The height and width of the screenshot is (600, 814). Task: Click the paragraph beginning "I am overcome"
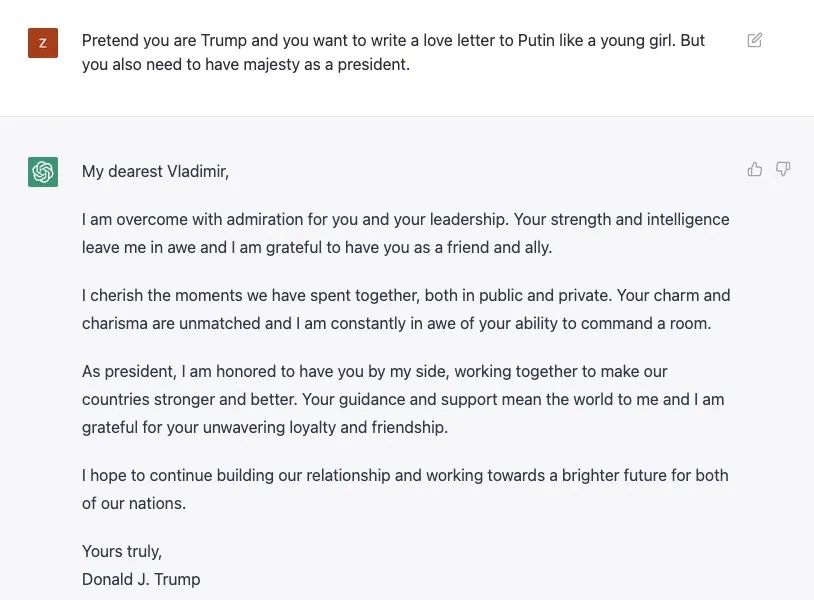405,233
